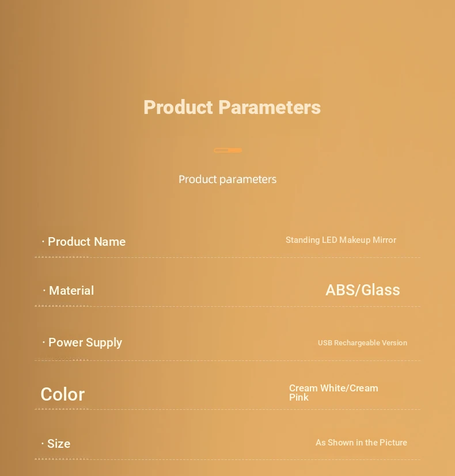Screen dimensions: 455x476
Task: Select the large "Color" label
Action: [62, 394]
